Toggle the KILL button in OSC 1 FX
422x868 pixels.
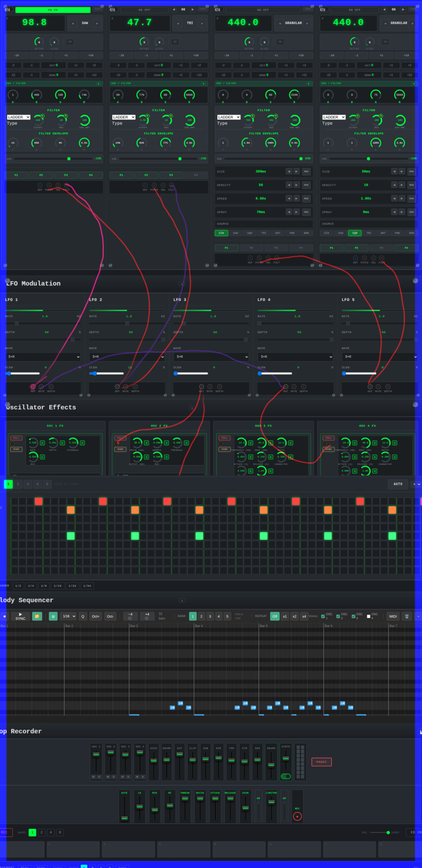[x=16, y=438]
